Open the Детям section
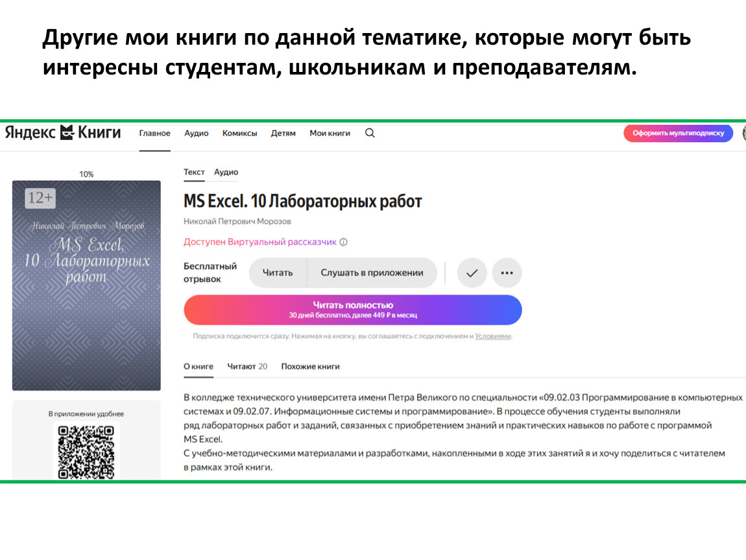 [283, 133]
